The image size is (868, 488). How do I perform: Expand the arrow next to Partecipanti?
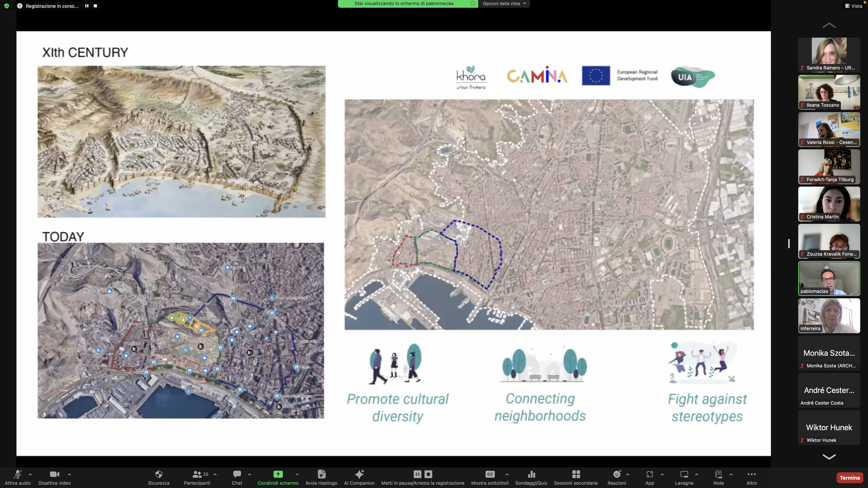pos(215,474)
